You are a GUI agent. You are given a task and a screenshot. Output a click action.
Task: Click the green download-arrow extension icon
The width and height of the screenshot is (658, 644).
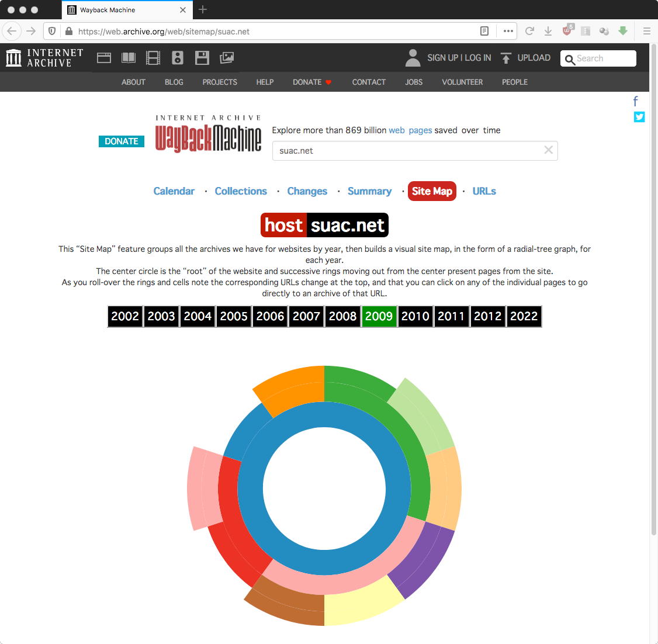623,30
